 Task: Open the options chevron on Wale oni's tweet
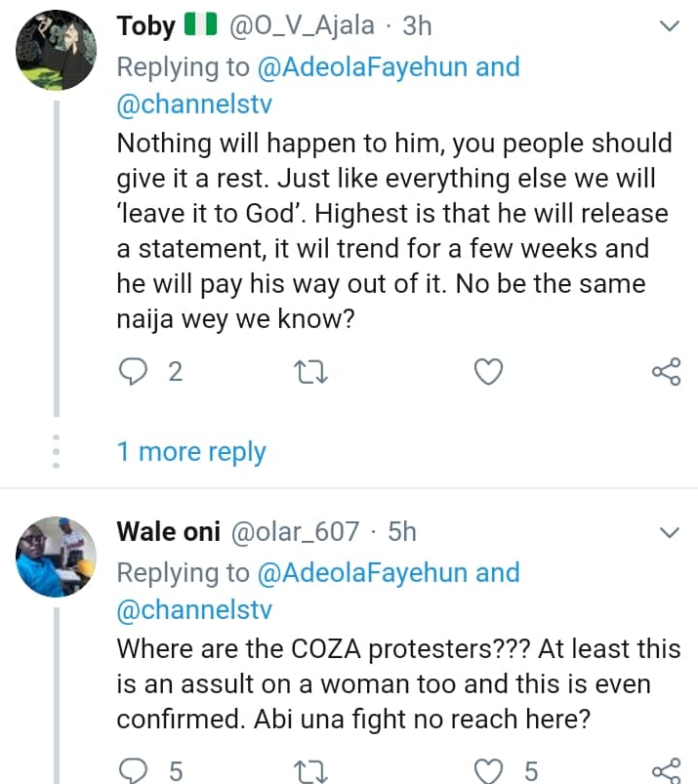coord(670,533)
